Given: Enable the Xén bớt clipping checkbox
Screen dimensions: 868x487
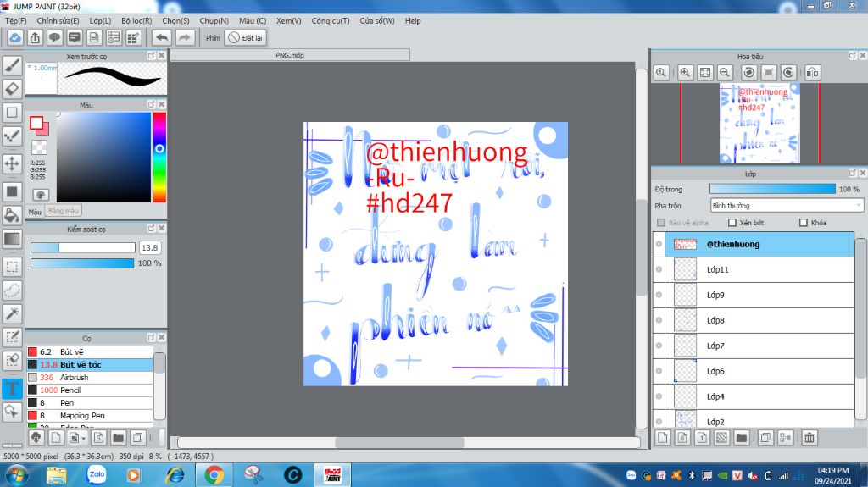Looking at the screenshot, I should pyautogui.click(x=732, y=223).
